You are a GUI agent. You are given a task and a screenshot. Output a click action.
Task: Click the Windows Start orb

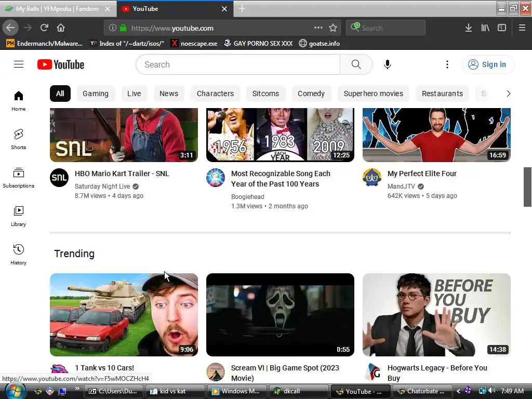pyautogui.click(x=15, y=391)
